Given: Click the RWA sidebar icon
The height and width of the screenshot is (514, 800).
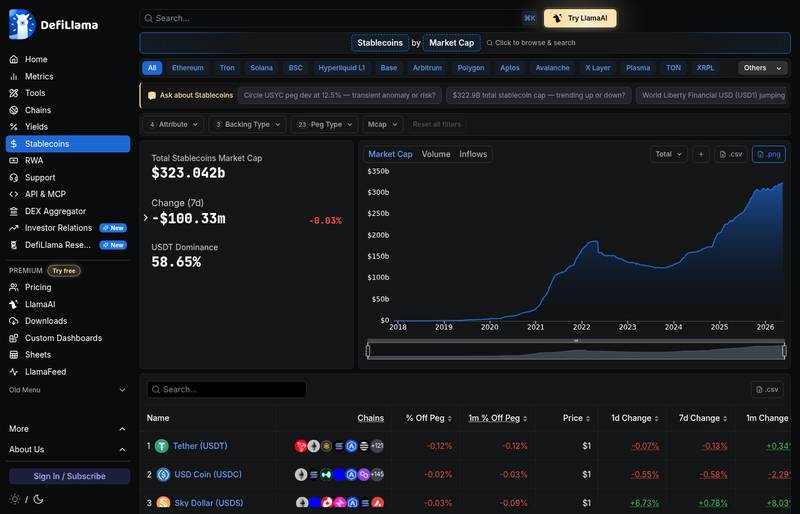Looking at the screenshot, I should tap(14, 160).
